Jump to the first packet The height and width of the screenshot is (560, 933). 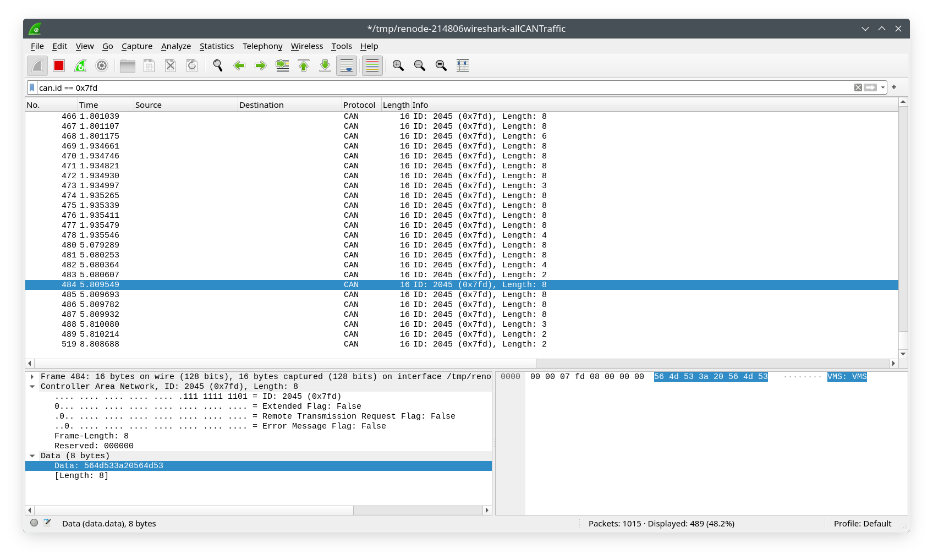[x=304, y=66]
